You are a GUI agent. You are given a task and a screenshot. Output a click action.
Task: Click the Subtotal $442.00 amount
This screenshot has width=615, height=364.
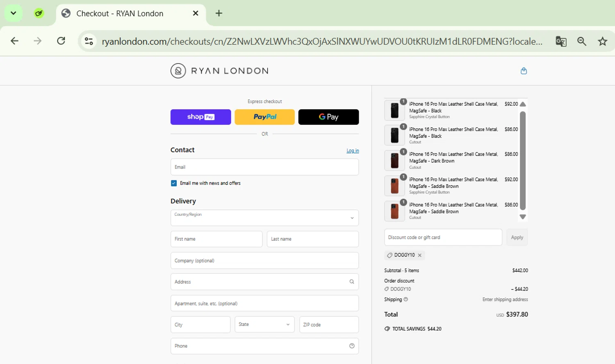[520, 271]
